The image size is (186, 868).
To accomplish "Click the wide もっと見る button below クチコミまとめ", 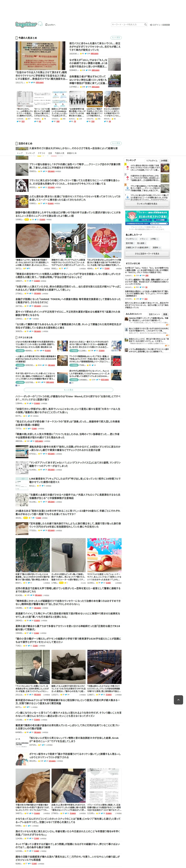I will pos(69,390).
